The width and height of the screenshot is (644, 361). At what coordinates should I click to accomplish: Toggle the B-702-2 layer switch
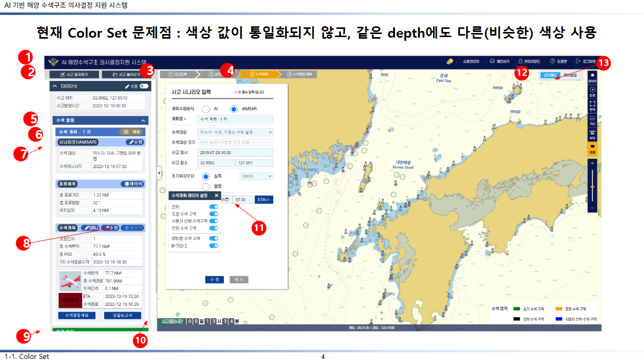tap(213, 245)
